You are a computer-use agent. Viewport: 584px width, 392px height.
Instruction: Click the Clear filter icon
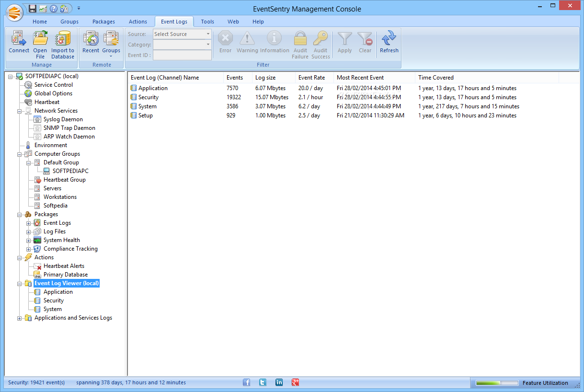[x=365, y=39]
